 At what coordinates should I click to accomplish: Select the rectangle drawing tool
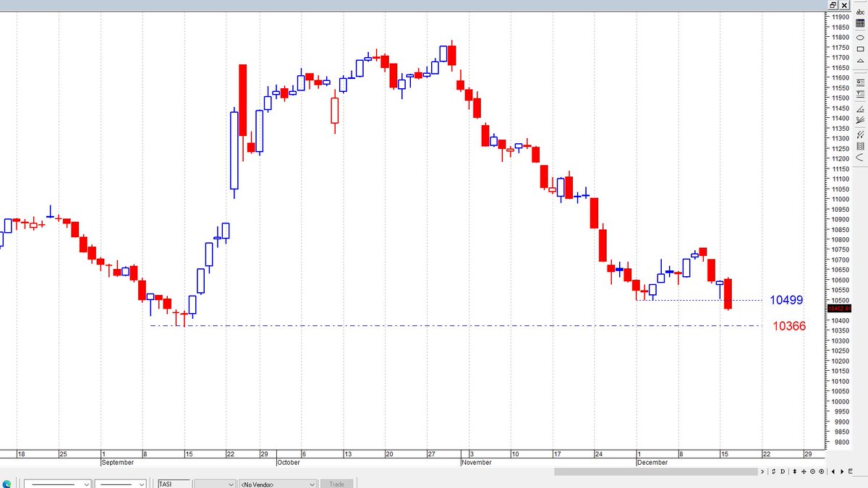click(x=860, y=49)
